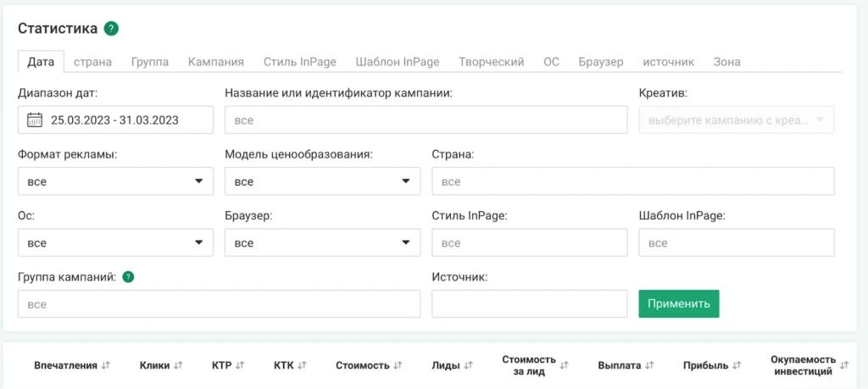
Task: Focus the Источник input field
Action: (530, 304)
